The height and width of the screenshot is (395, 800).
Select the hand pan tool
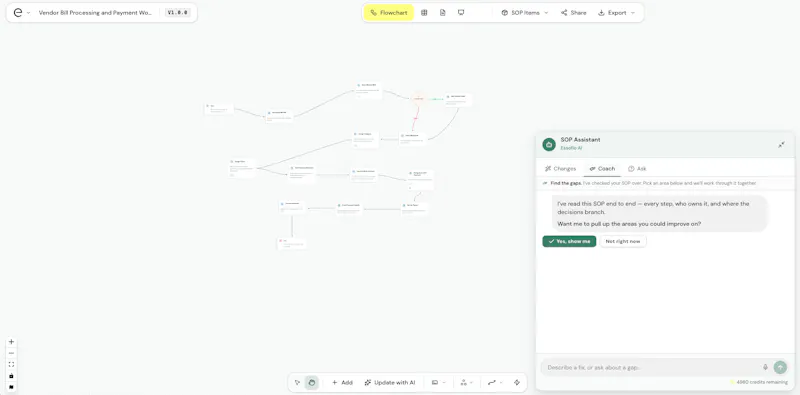pyautogui.click(x=312, y=382)
